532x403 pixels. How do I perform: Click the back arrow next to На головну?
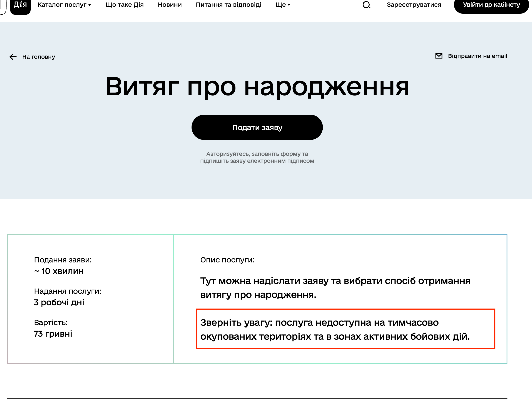pos(13,57)
